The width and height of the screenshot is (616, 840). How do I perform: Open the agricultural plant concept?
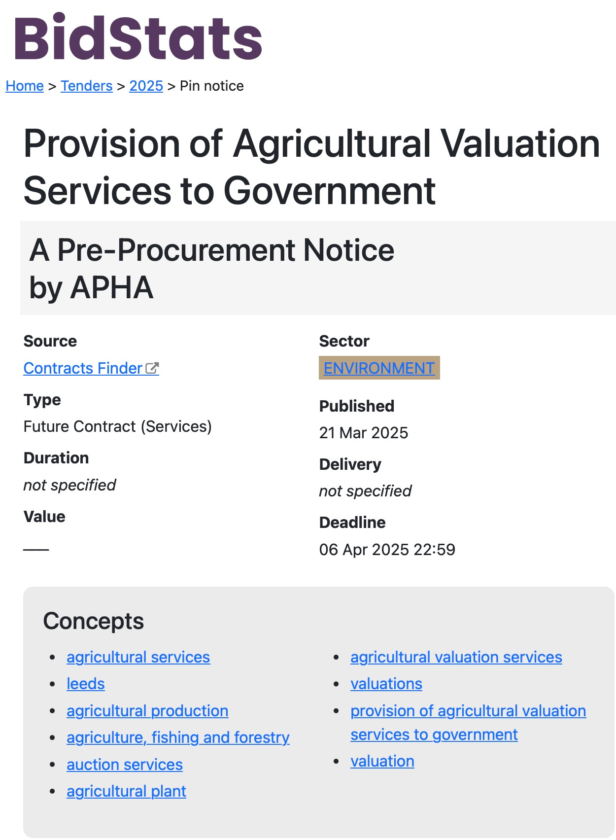pyautogui.click(x=126, y=791)
